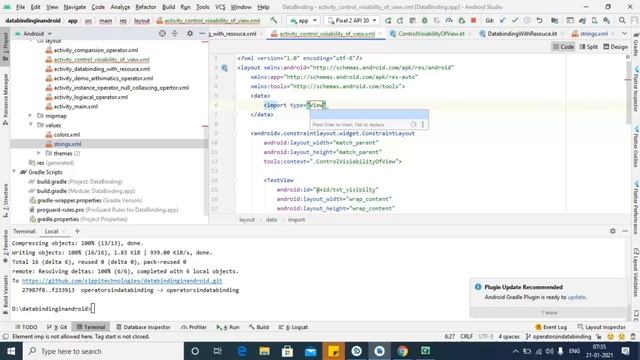Click the Profile app gauge icon

449,20
